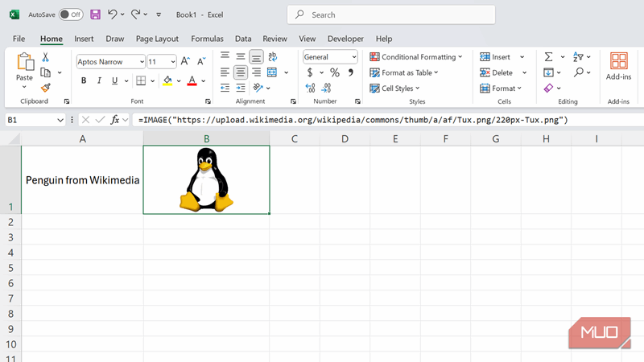Click the Percent Style icon
644x362 pixels.
[x=335, y=72]
